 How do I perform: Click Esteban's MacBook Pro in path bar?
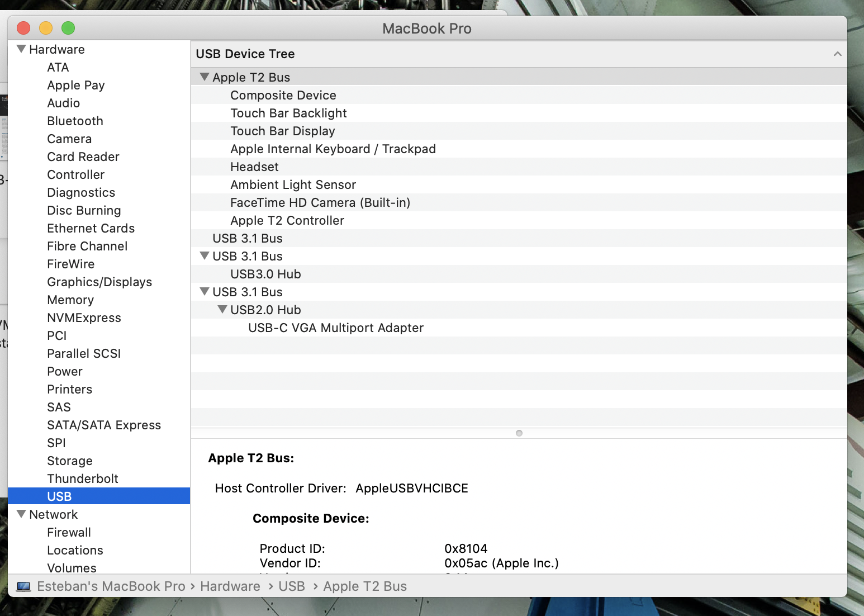(x=111, y=586)
